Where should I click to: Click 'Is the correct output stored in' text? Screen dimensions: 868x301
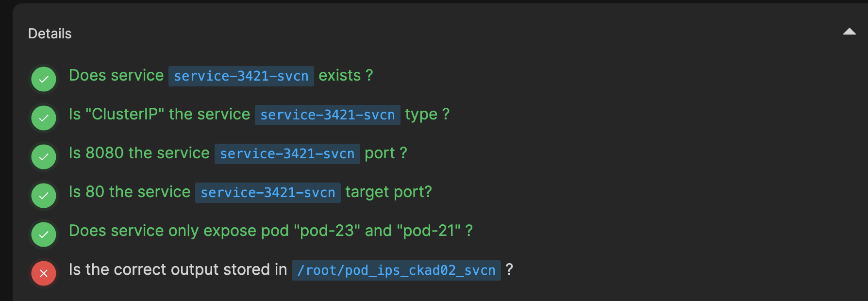click(178, 270)
